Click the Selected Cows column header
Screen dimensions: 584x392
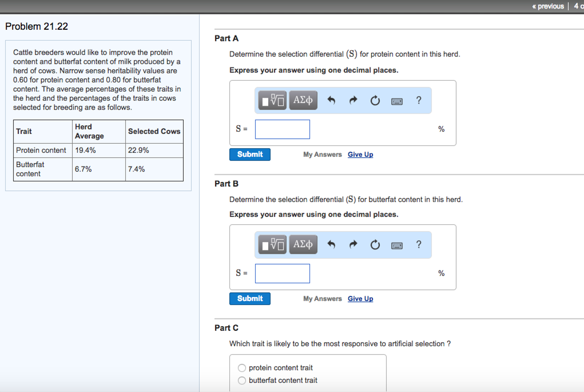[x=154, y=131]
